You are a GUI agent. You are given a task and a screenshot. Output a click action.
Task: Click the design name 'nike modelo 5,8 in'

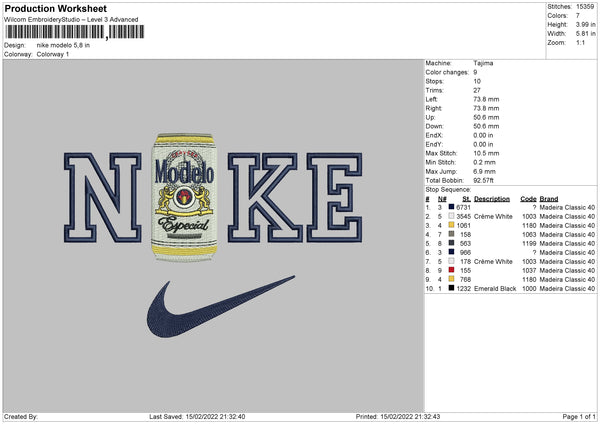[63, 45]
